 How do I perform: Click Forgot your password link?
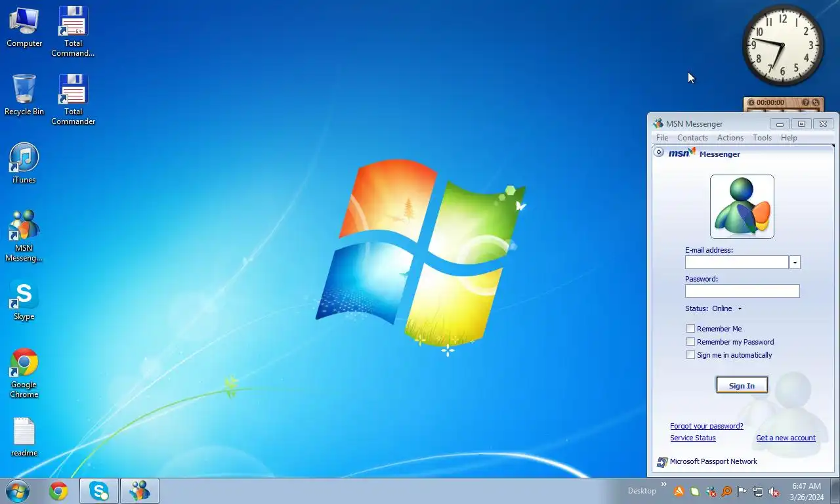click(x=707, y=426)
